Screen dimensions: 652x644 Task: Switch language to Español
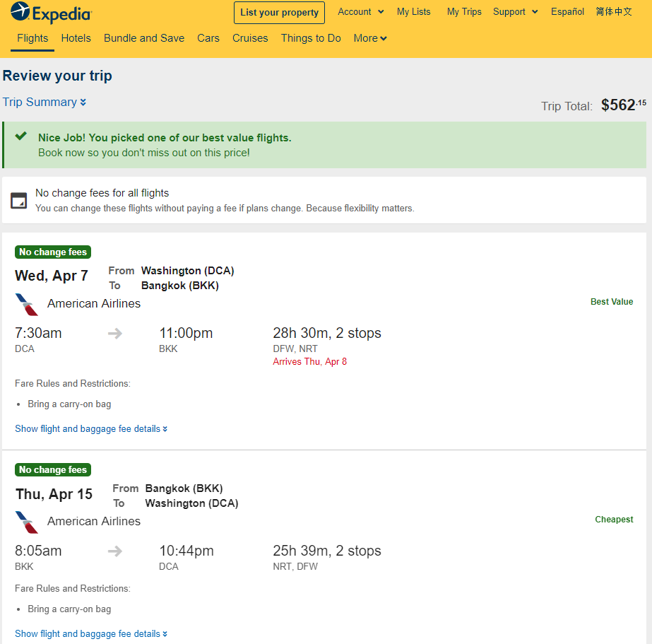point(567,11)
